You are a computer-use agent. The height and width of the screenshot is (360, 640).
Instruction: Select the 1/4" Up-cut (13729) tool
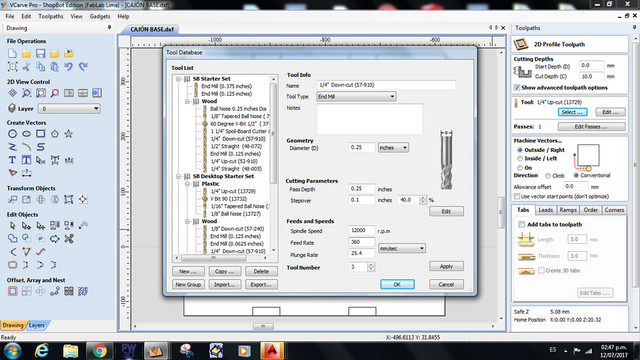[233, 191]
